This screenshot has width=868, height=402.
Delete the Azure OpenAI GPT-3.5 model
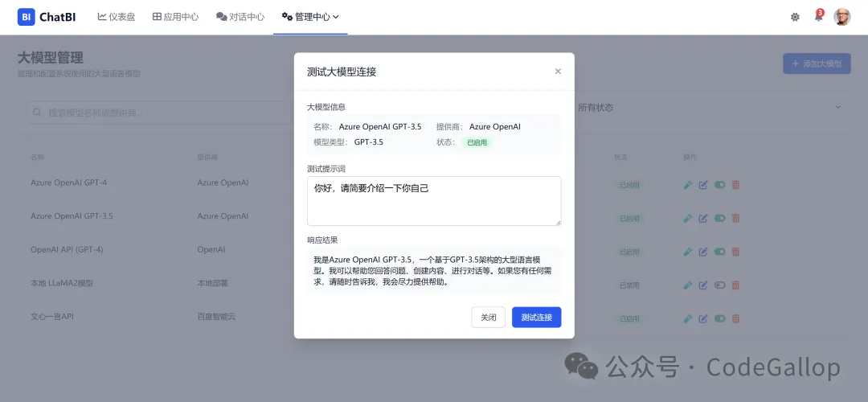pyautogui.click(x=735, y=219)
